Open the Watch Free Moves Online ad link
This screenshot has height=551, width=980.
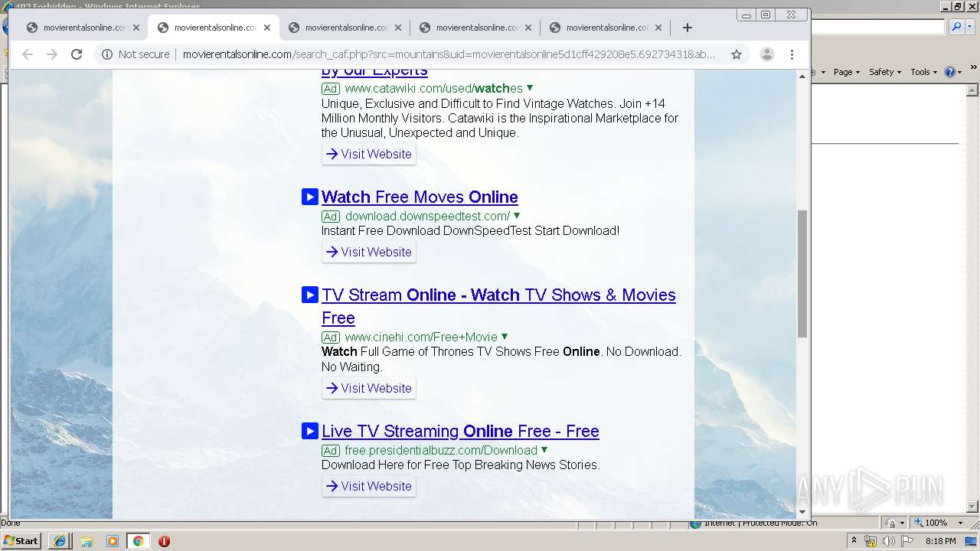coord(420,197)
